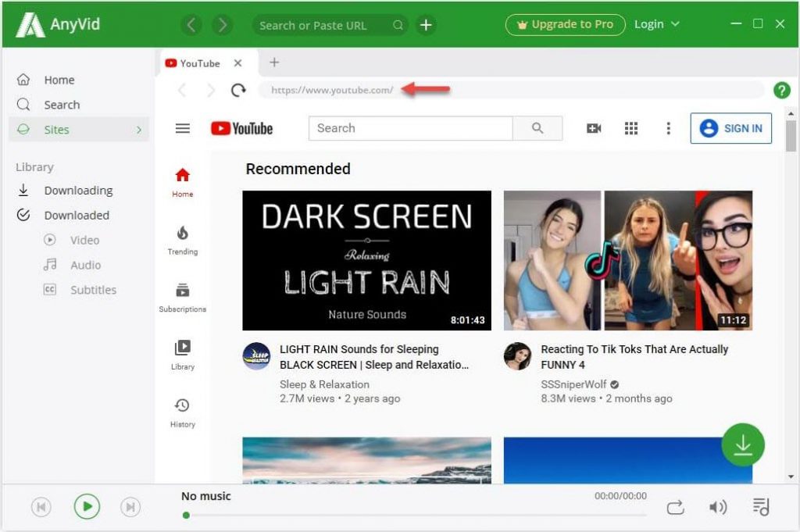800x532 pixels.
Task: Click the page scrollbar up arrow
Action: click(x=791, y=113)
